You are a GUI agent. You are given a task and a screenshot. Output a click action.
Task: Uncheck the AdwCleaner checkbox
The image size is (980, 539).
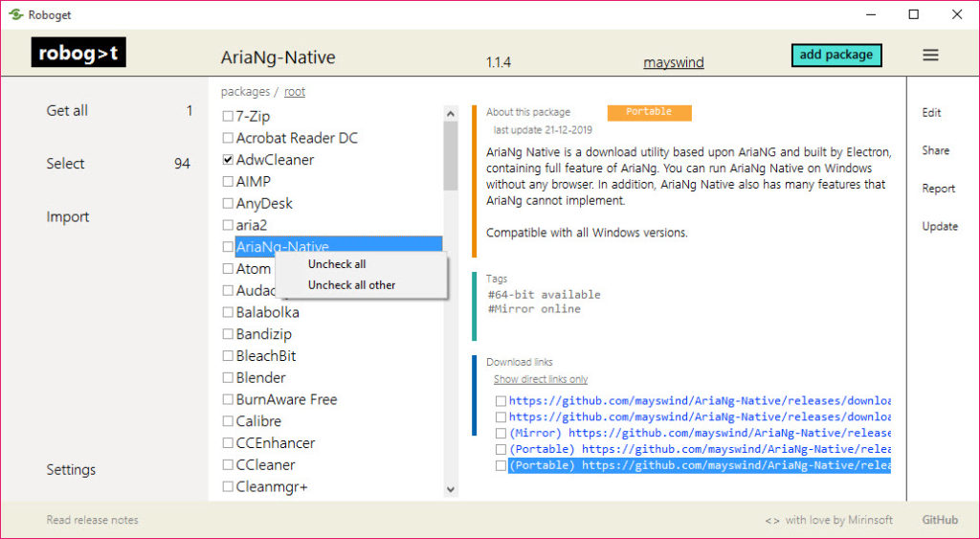pyautogui.click(x=228, y=160)
